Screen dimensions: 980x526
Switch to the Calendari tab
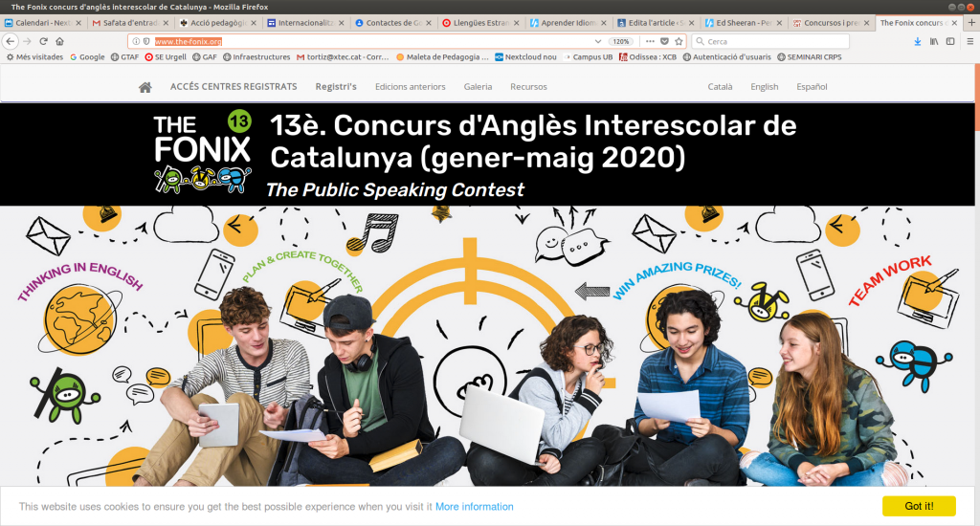tap(42, 23)
